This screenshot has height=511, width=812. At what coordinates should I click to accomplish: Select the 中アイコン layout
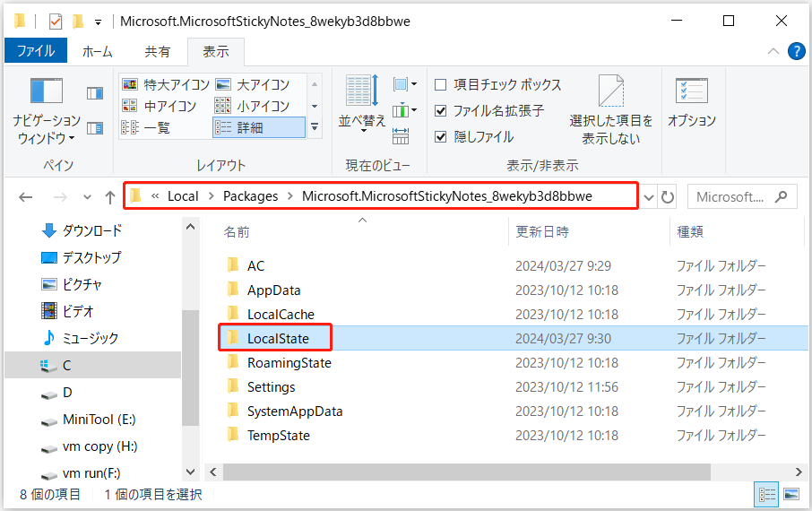pyautogui.click(x=159, y=107)
